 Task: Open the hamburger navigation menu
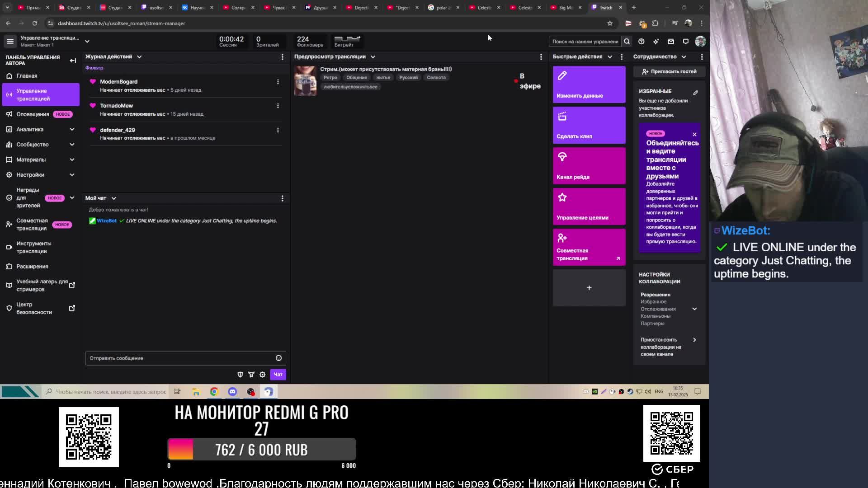click(x=10, y=41)
